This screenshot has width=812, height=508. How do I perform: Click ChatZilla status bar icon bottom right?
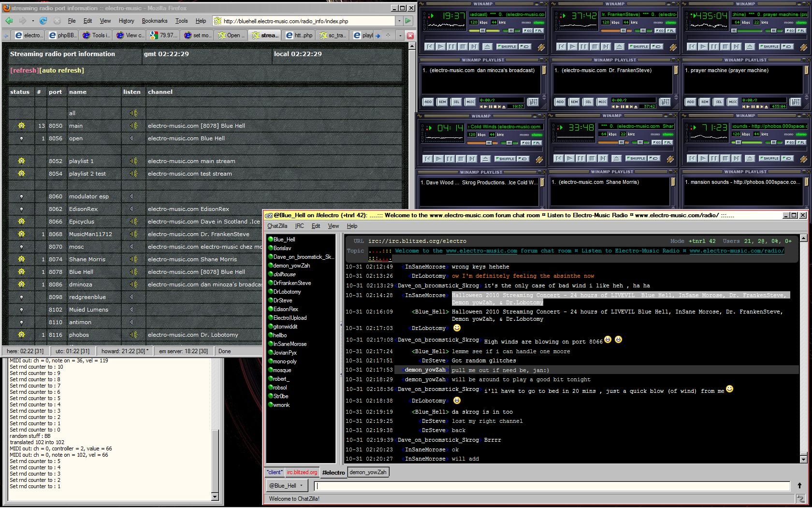pyautogui.click(x=800, y=498)
